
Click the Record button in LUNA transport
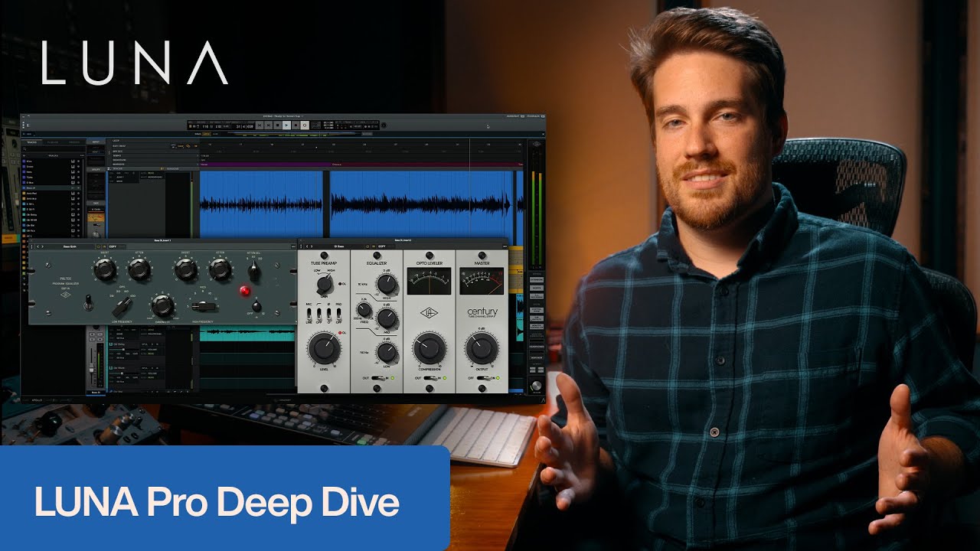tap(296, 125)
